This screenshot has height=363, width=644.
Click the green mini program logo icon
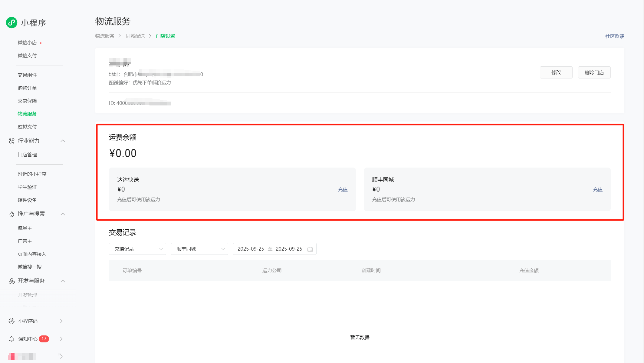12,22
